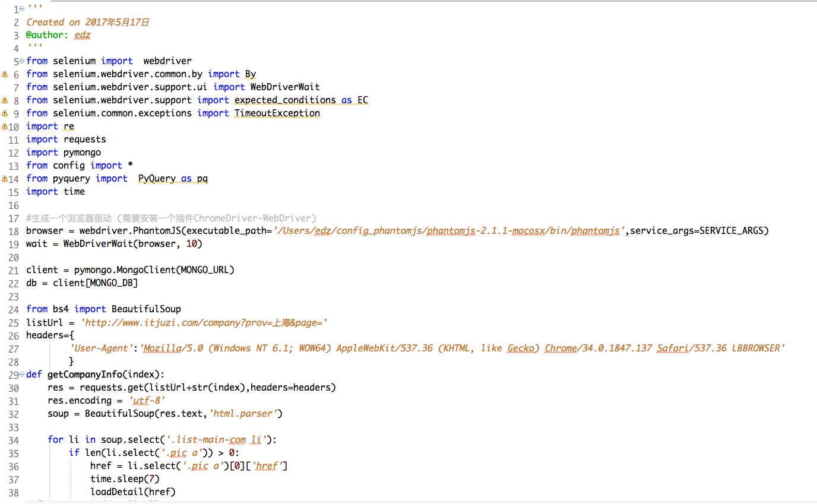Click the 'User-Agent' key string
The width and height of the screenshot is (817, 504).
click(x=102, y=348)
